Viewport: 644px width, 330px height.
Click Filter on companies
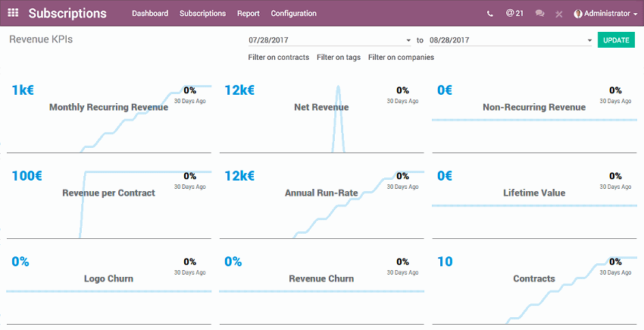point(401,58)
